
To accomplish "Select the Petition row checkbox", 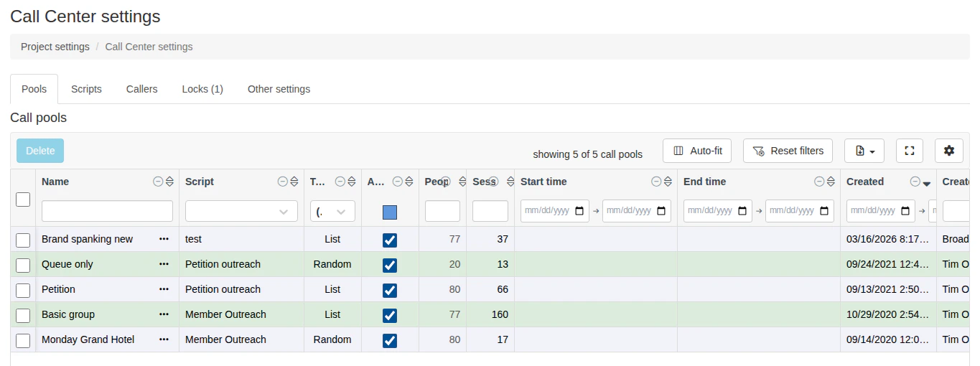I will 23,290.
